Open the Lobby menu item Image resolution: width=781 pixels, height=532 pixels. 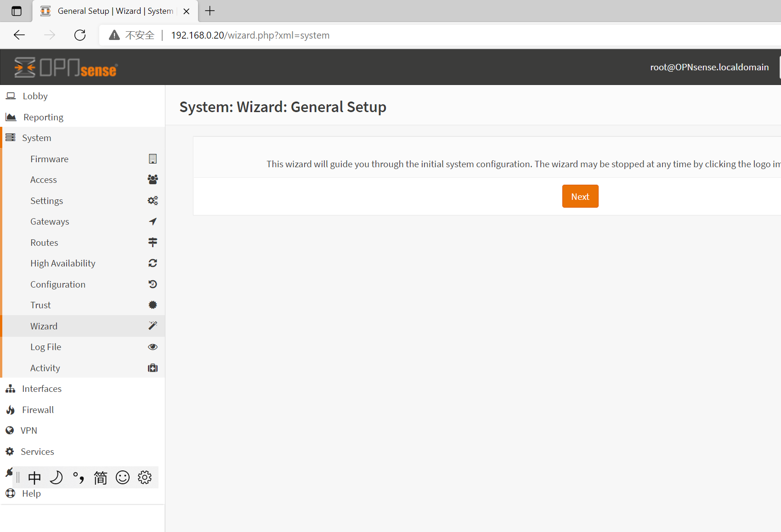coord(35,96)
